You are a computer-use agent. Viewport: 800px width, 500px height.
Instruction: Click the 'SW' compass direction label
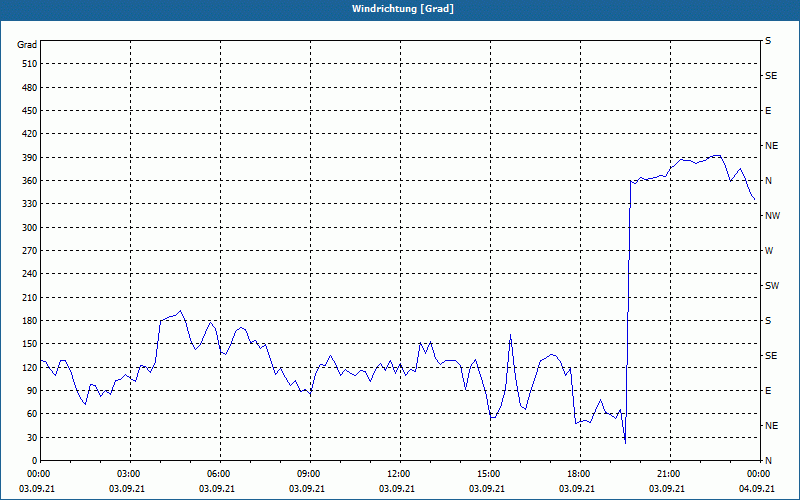coord(772,286)
